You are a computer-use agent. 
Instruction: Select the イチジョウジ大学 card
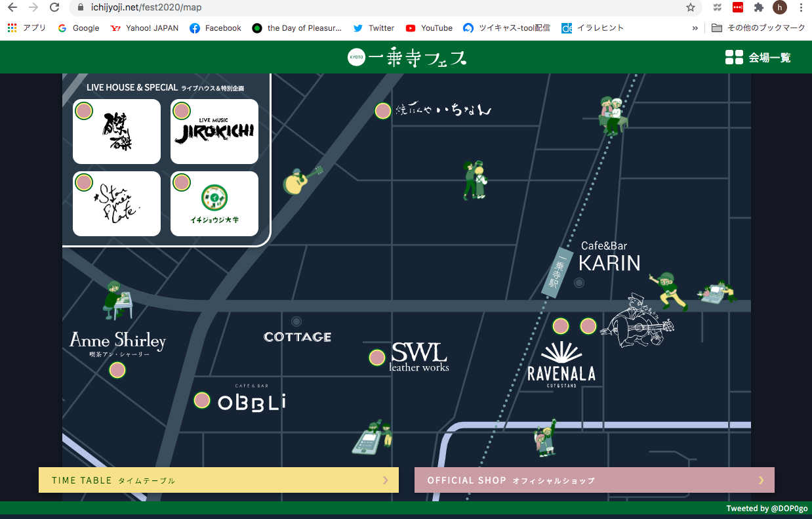pyautogui.click(x=214, y=203)
